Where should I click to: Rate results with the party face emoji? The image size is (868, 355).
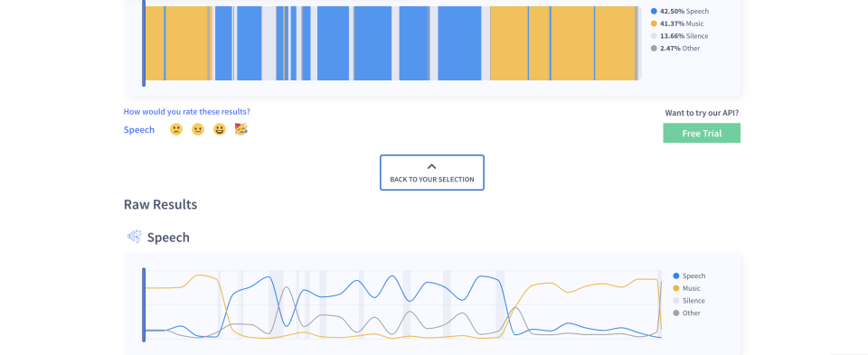click(241, 129)
